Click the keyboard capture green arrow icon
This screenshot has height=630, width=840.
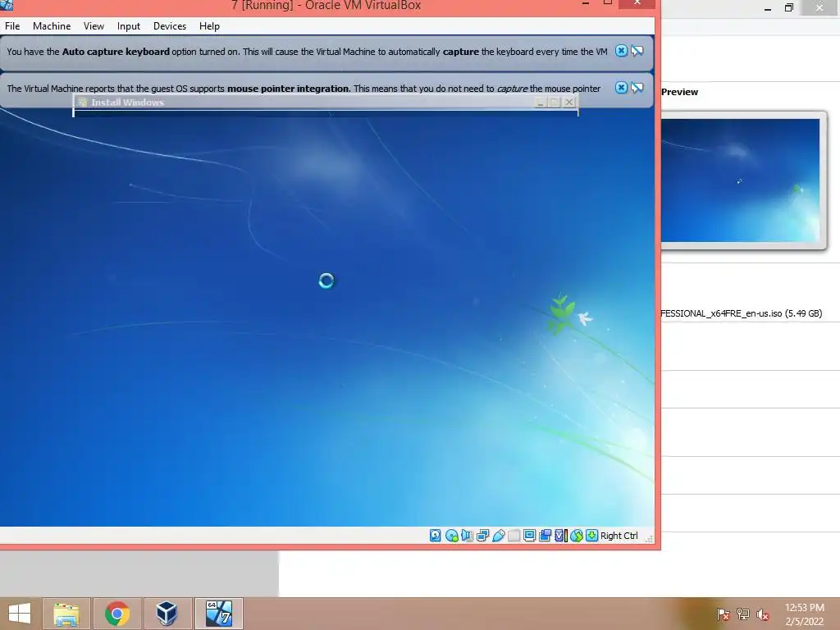click(x=591, y=536)
